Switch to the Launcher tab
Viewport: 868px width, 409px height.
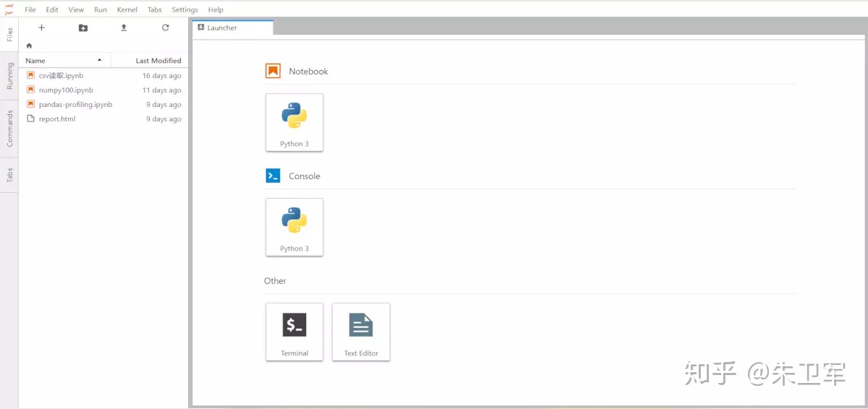233,28
